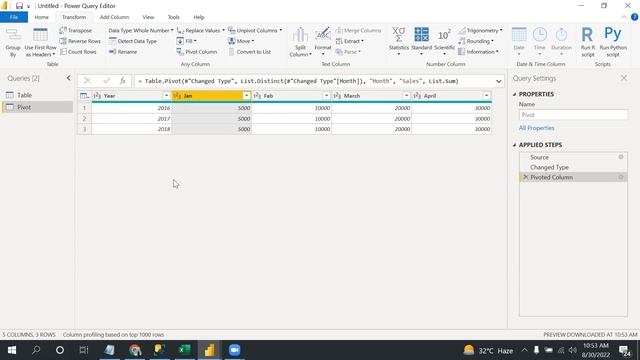Open the Windows Start menu

[x=11, y=350]
